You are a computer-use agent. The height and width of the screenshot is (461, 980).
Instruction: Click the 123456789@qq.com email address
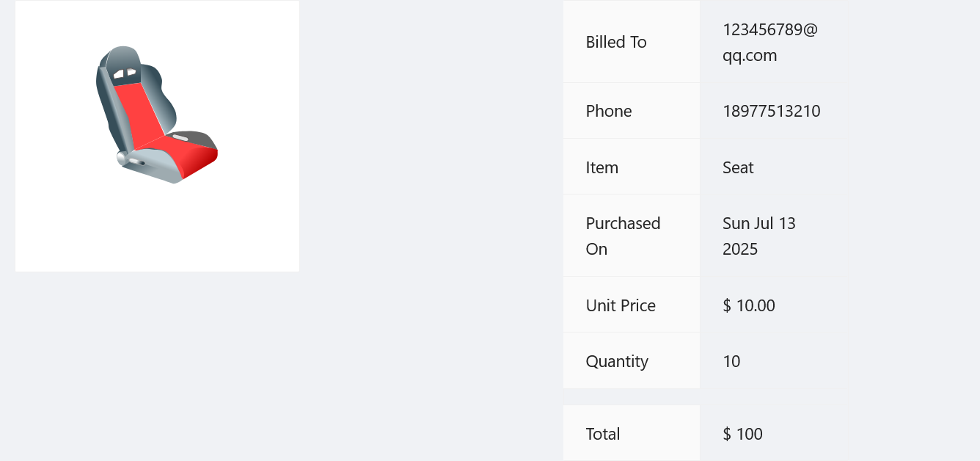[x=769, y=43]
